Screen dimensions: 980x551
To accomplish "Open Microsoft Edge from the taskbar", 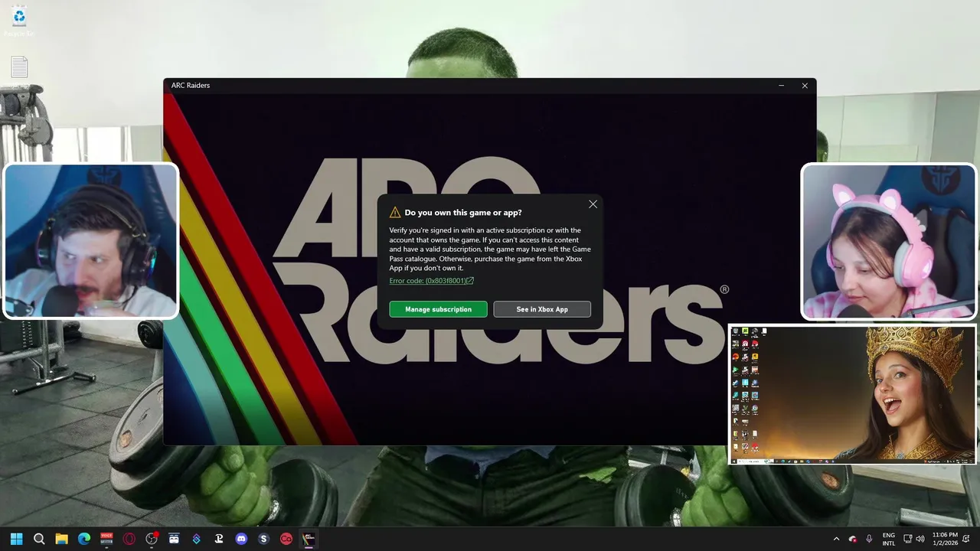I will point(84,539).
